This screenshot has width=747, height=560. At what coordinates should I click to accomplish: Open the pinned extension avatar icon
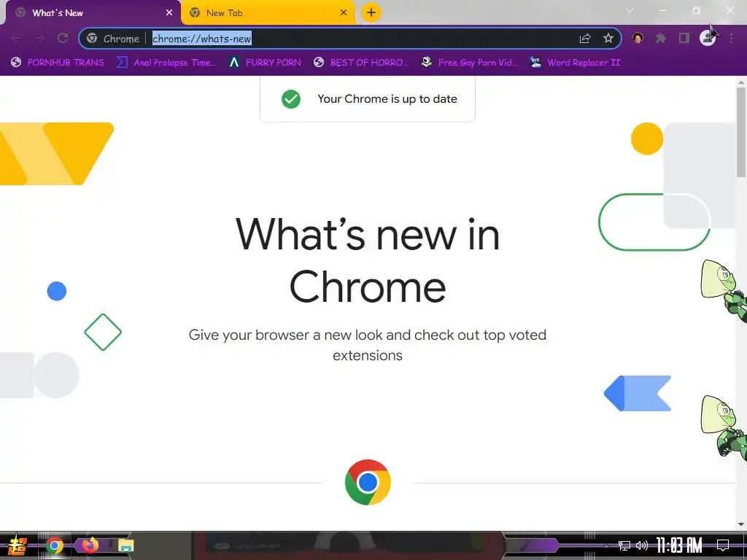coord(638,38)
